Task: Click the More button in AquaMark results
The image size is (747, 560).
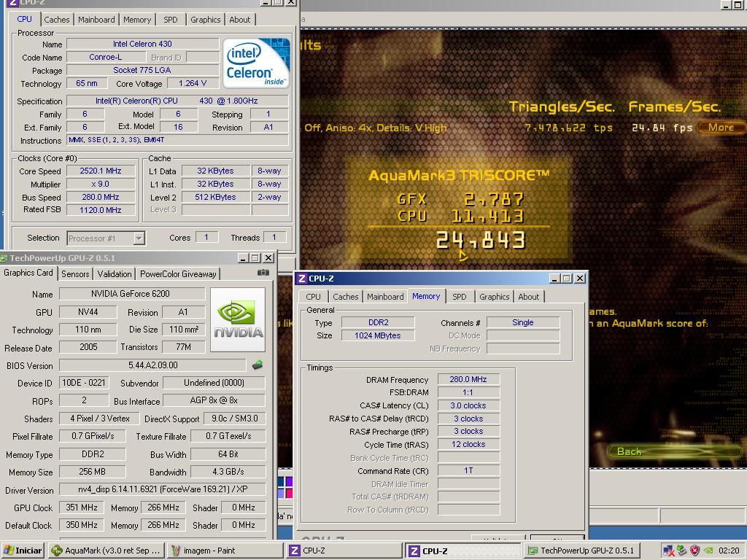Action: (x=721, y=127)
